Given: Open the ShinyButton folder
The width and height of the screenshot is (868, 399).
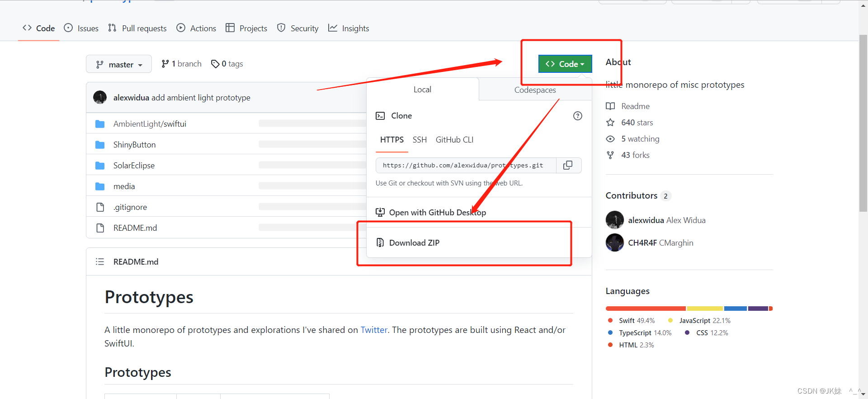Looking at the screenshot, I should (134, 145).
